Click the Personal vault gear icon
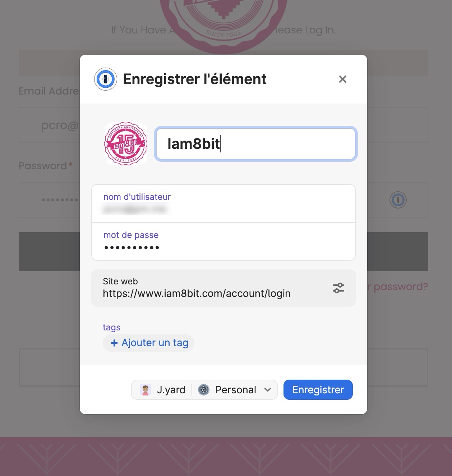This screenshot has height=476, width=452. point(204,390)
